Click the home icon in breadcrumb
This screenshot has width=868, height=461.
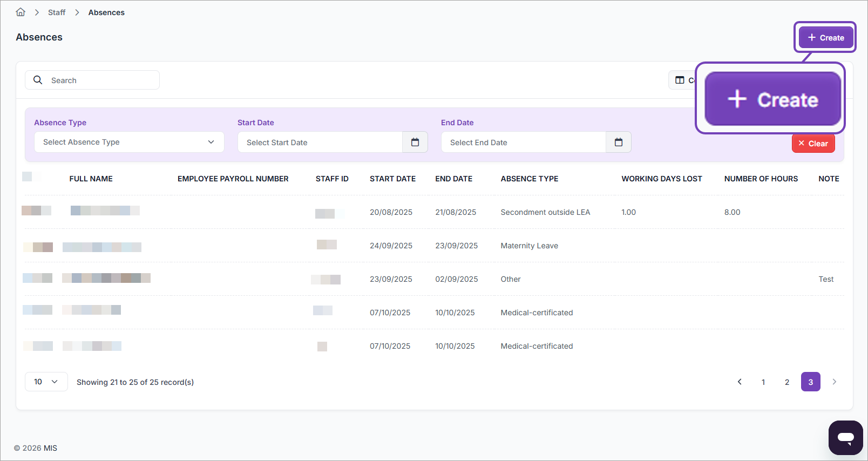point(21,12)
